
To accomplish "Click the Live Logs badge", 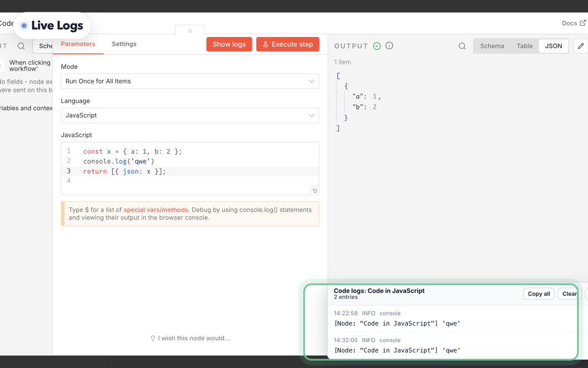I will pyautogui.click(x=52, y=25).
